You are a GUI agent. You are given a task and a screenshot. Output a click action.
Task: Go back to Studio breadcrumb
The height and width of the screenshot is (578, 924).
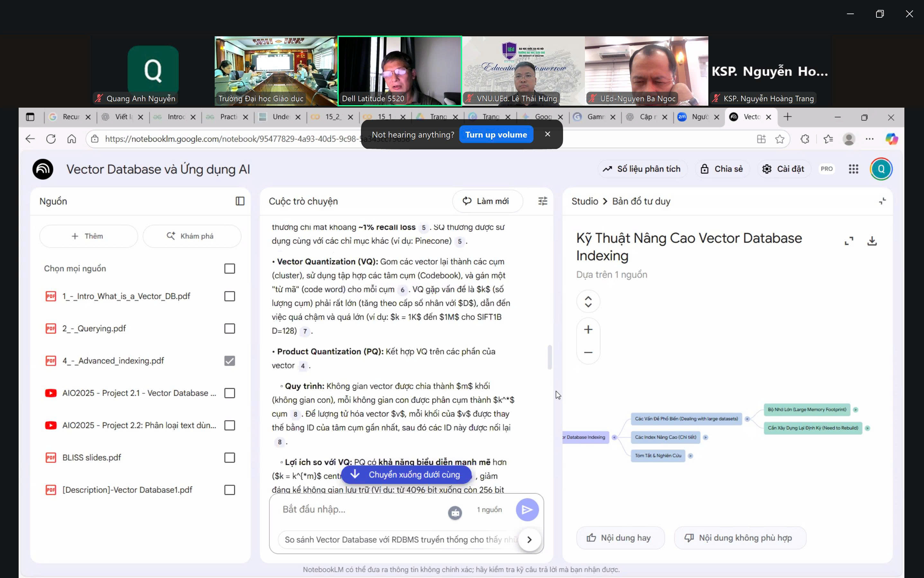click(x=585, y=201)
